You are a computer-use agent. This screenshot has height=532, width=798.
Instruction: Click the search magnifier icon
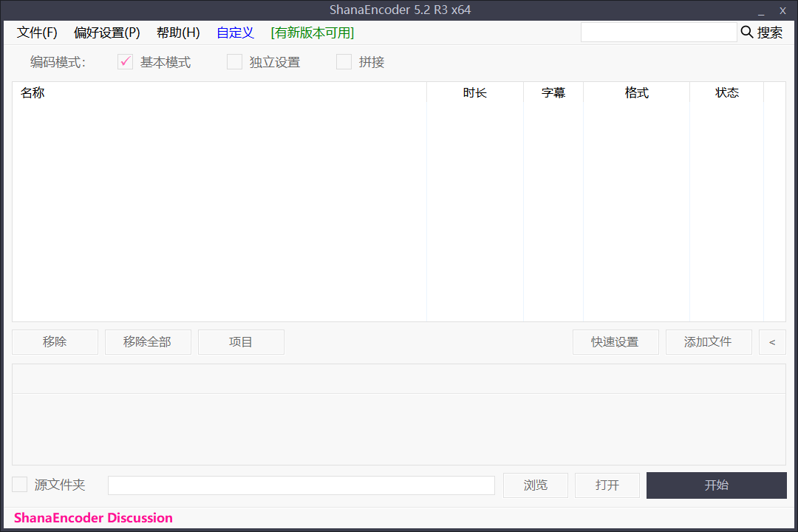[x=747, y=33]
